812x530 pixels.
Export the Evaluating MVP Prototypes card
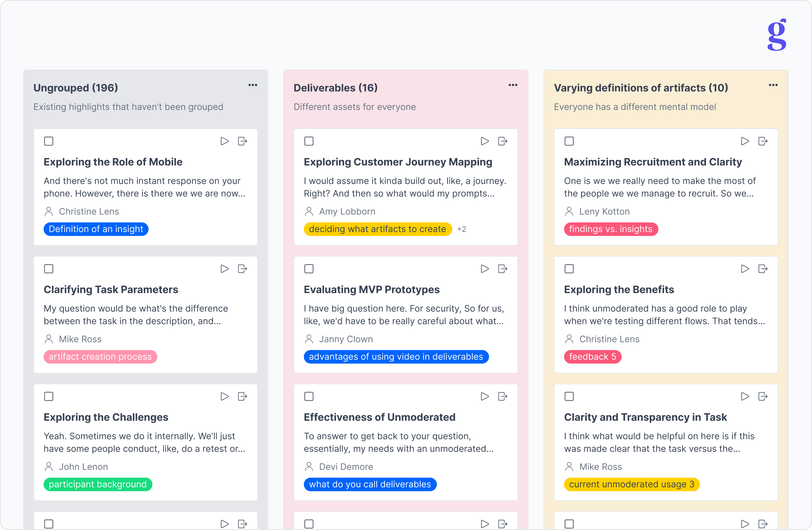click(x=503, y=269)
